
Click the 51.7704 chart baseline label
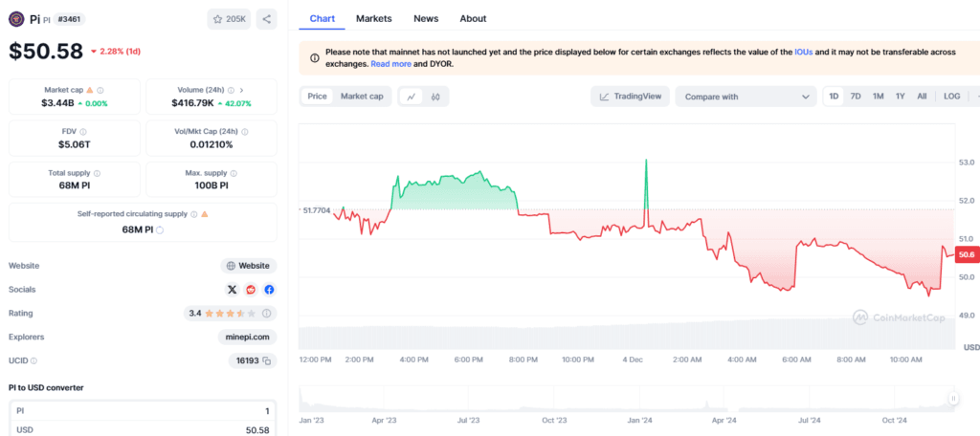(x=316, y=210)
